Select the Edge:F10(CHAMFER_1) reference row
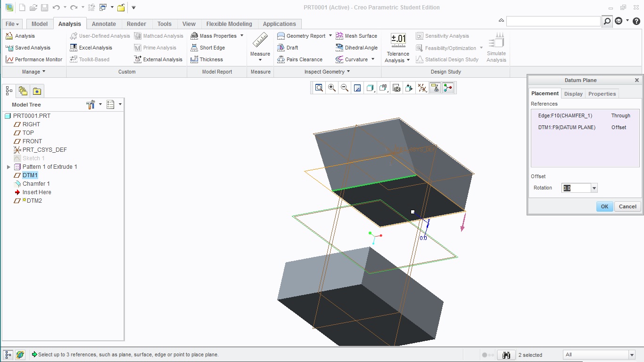The width and height of the screenshot is (644, 362). click(x=585, y=115)
